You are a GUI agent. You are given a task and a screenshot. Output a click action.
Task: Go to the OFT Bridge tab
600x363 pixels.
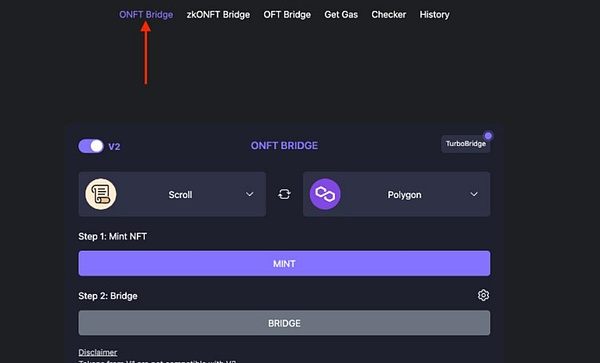[x=287, y=15]
